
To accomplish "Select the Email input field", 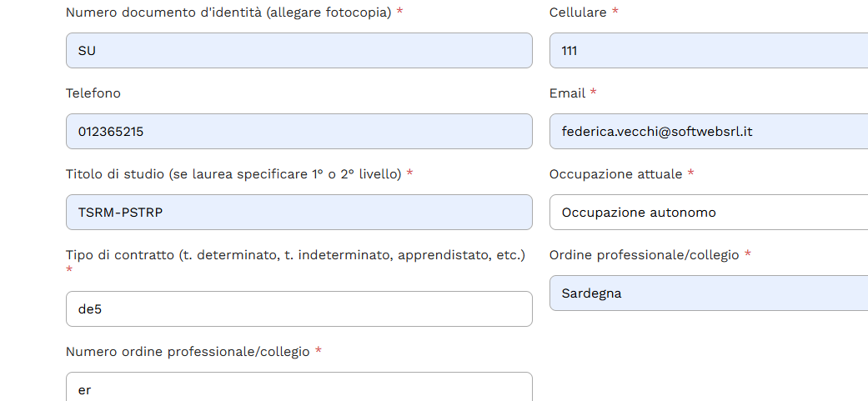I will [709, 132].
